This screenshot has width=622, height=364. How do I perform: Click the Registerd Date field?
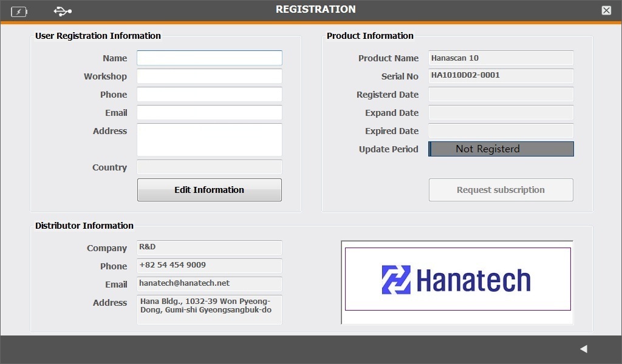(x=501, y=95)
